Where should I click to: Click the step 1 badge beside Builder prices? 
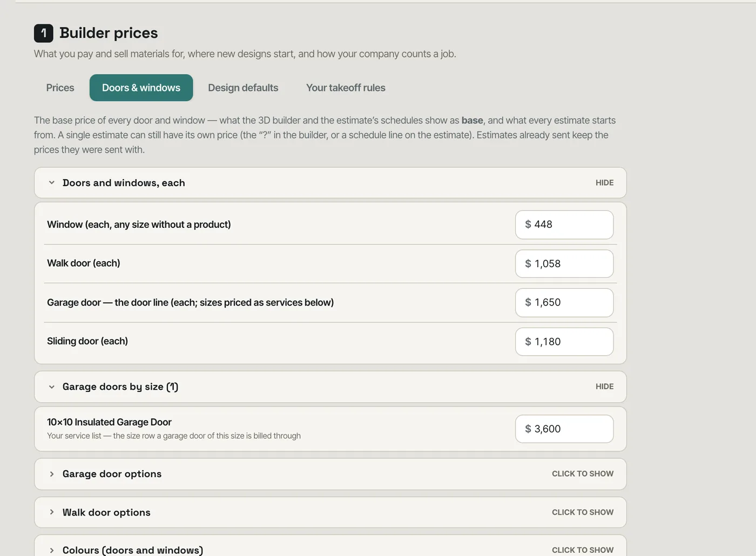(44, 33)
